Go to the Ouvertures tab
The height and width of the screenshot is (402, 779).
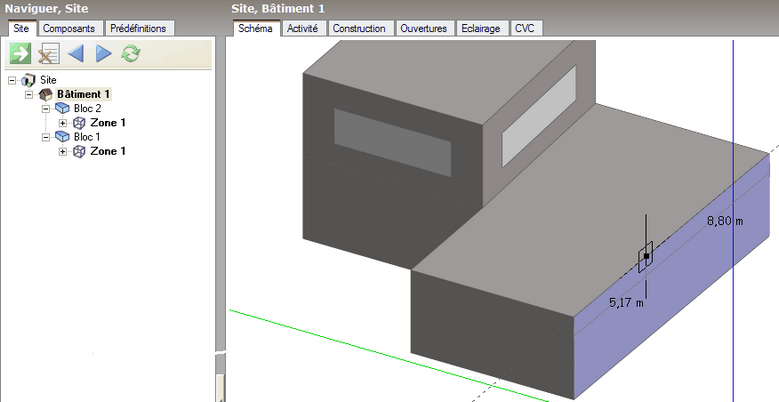point(424,29)
